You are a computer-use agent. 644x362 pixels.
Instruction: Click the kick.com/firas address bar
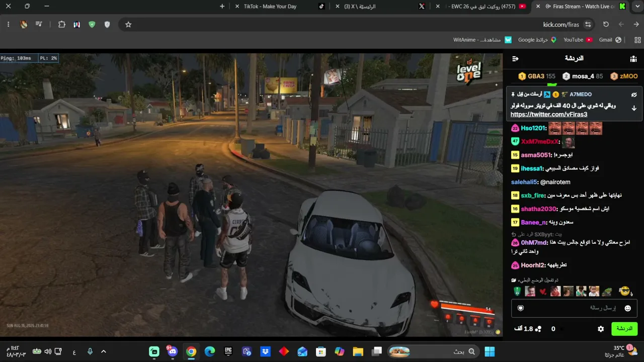(357, 24)
